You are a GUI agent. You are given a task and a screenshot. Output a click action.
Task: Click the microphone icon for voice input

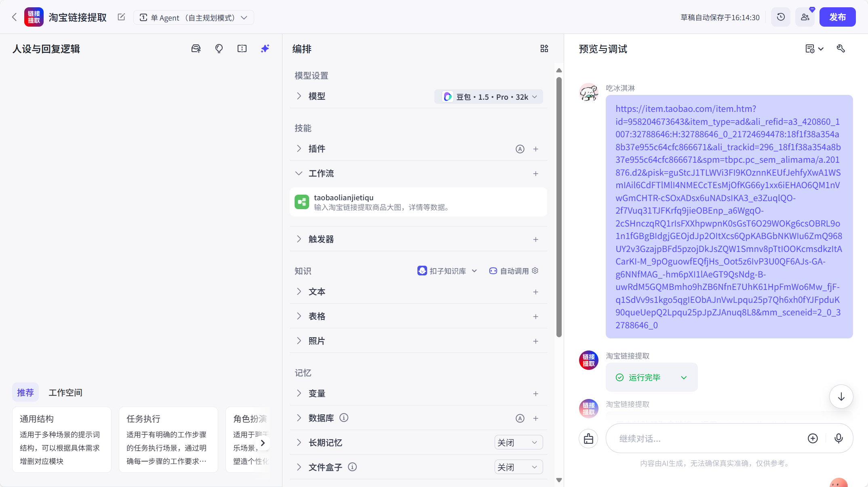(x=839, y=438)
